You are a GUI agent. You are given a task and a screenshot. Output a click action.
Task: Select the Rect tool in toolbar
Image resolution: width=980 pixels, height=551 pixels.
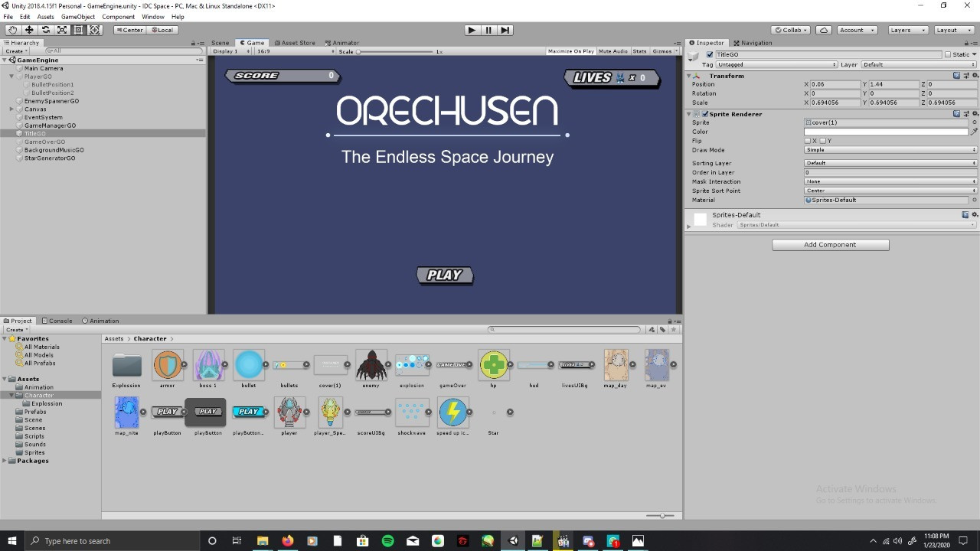pyautogui.click(x=78, y=30)
